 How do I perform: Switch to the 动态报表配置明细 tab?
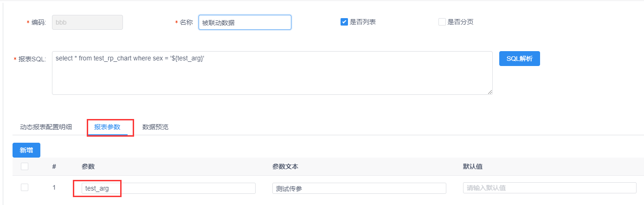pos(46,127)
